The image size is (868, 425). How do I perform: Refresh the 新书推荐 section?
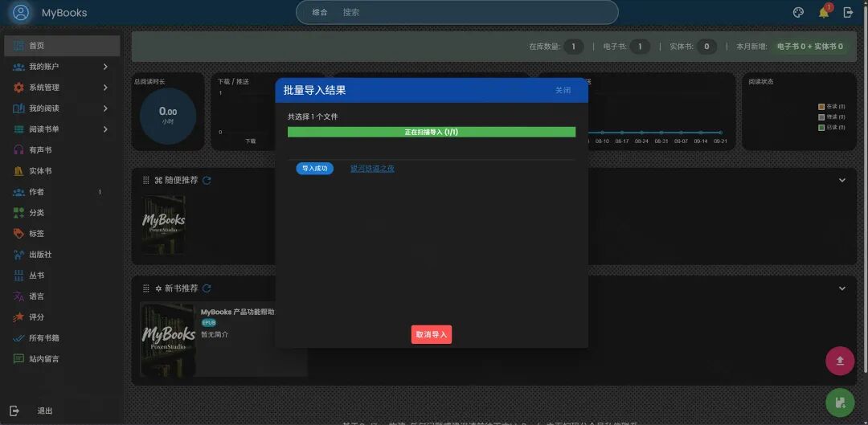[x=207, y=288]
